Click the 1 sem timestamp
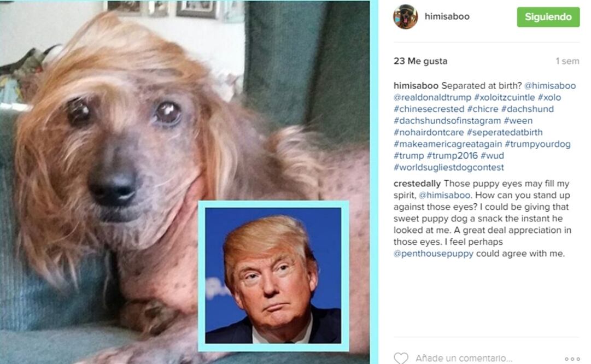591x364 pixels. (x=567, y=61)
